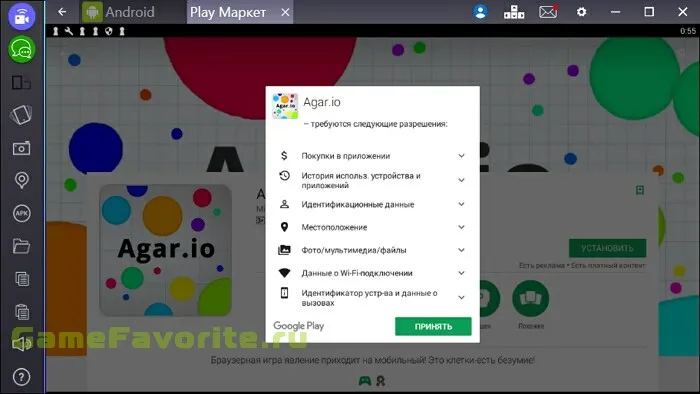Screen dimensions: 700x394
Task: Click the dollar sign purchases icon
Action: [284, 155]
